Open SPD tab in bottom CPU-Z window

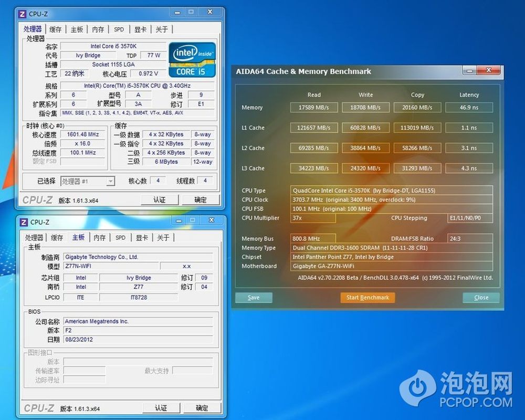click(x=121, y=238)
